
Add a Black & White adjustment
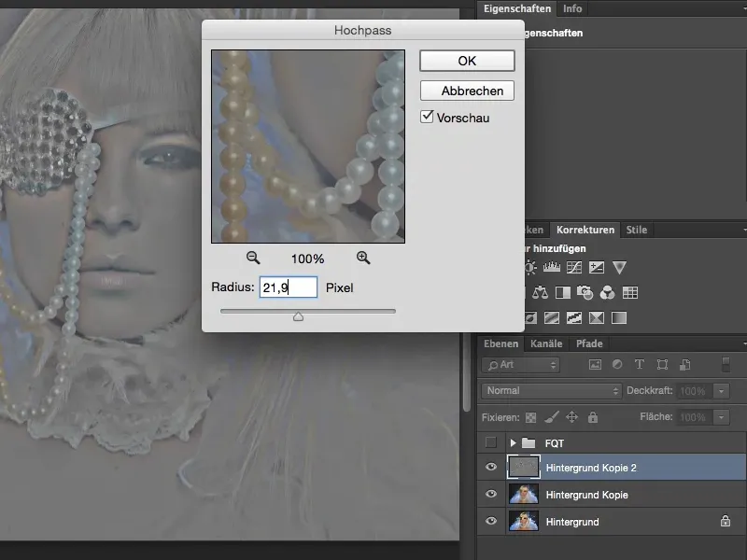563,292
